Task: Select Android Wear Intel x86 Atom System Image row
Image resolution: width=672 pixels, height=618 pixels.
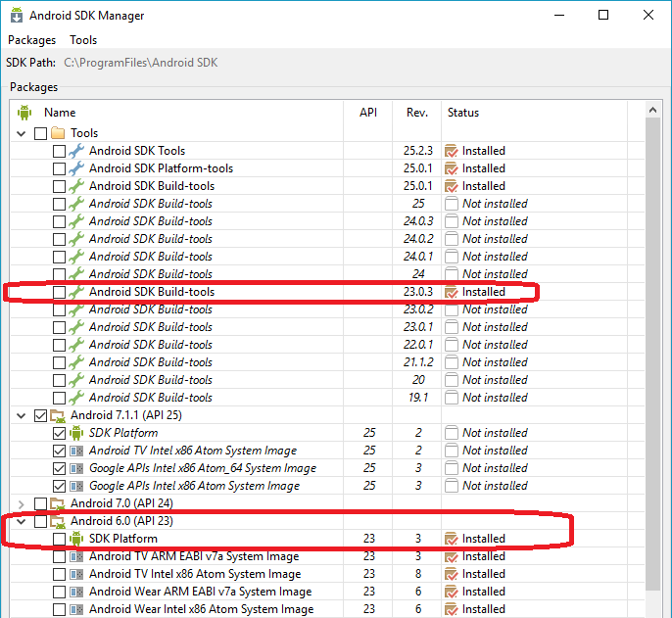Action: coord(327,609)
